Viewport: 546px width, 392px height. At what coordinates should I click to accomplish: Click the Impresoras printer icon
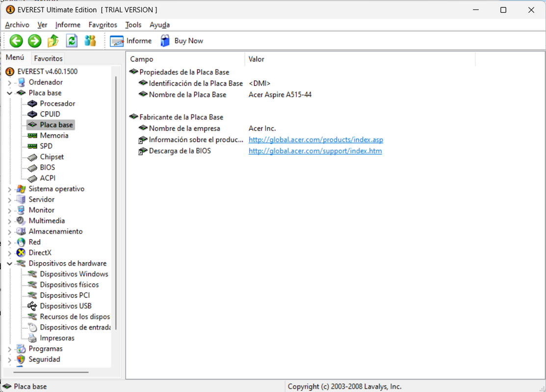tap(32, 338)
